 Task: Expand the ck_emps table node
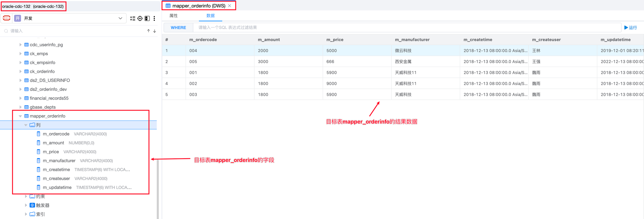pos(20,54)
